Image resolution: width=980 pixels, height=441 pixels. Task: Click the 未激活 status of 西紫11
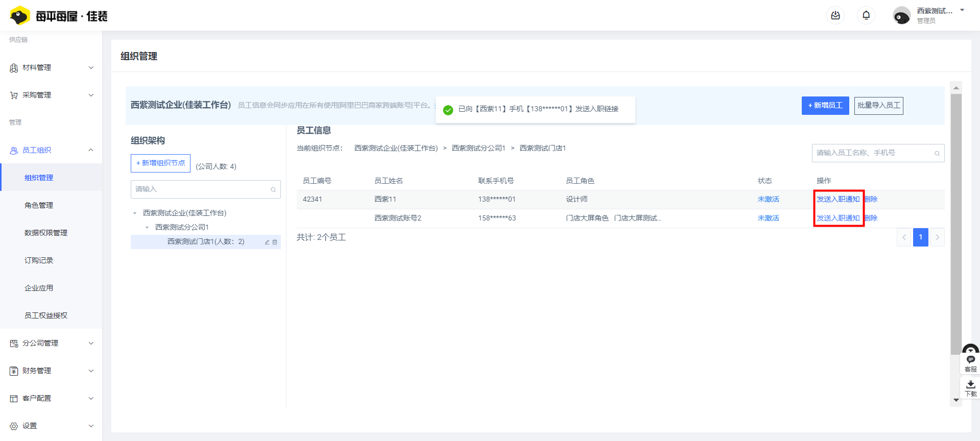[x=768, y=199]
